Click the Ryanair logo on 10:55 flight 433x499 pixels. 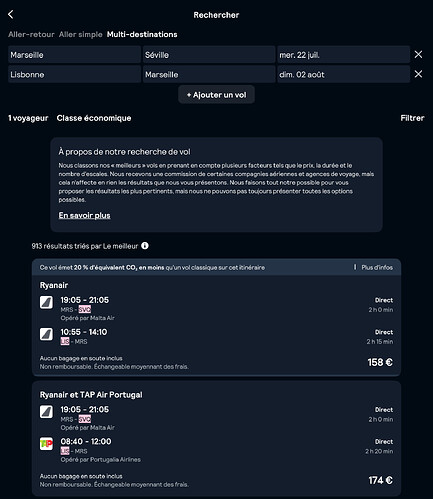point(46,334)
